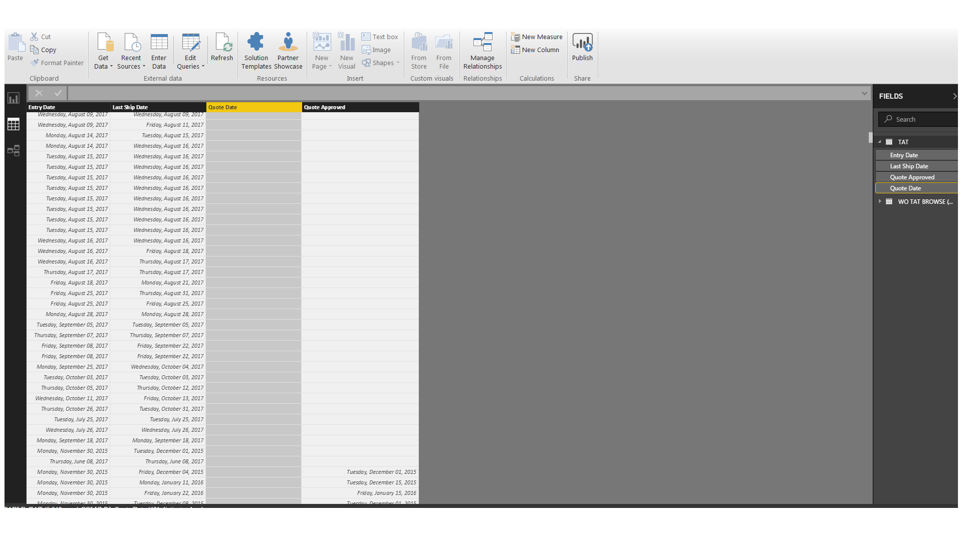Collapse the Fields pane arrow
Viewport: 980px width, 541px height.
(954, 96)
